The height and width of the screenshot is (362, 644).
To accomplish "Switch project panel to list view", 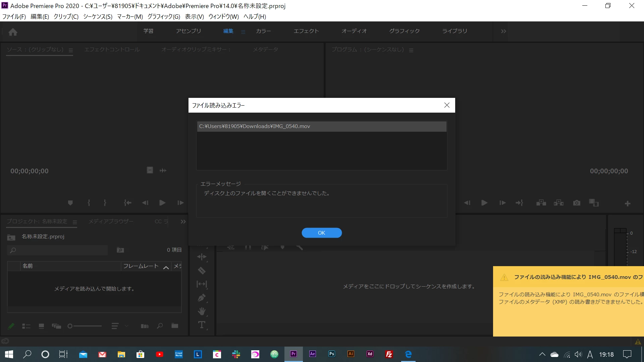I will (26, 326).
